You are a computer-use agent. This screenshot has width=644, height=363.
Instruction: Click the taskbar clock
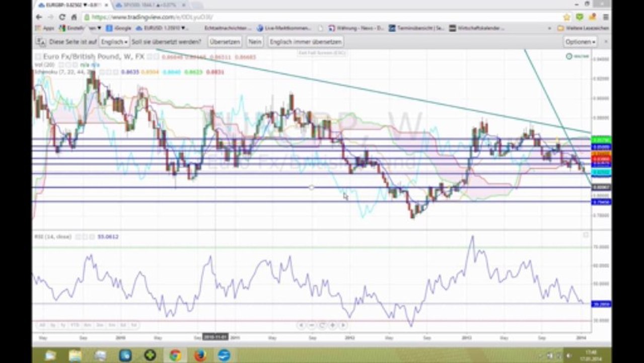(x=590, y=355)
